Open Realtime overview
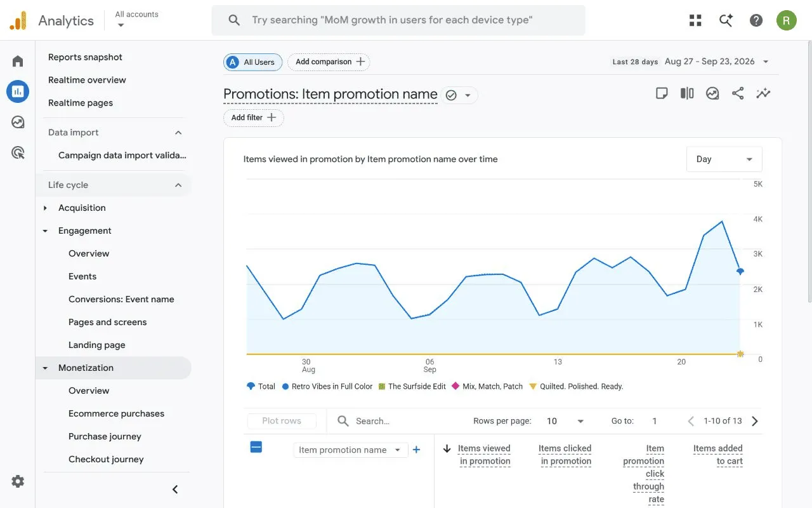812x508 pixels. coord(87,80)
